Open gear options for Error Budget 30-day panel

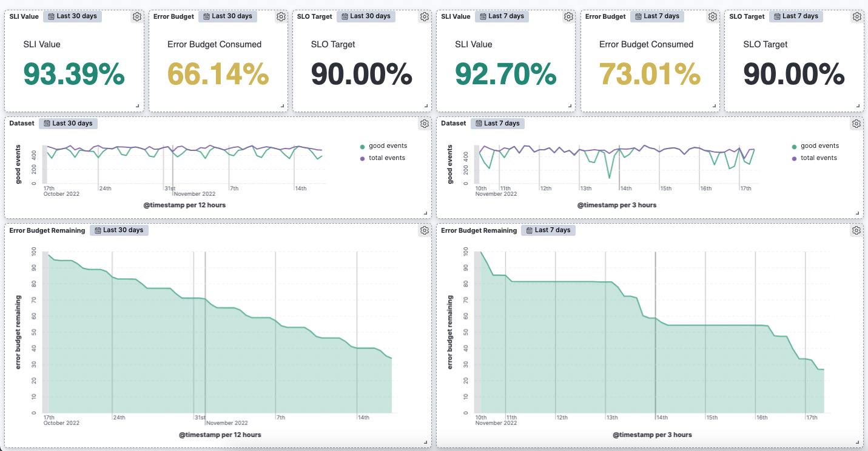281,17
